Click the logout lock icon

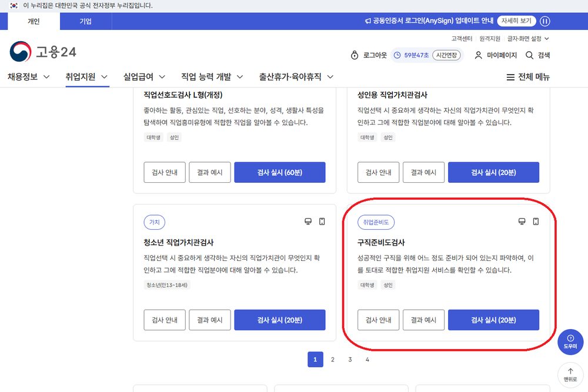tap(355, 55)
